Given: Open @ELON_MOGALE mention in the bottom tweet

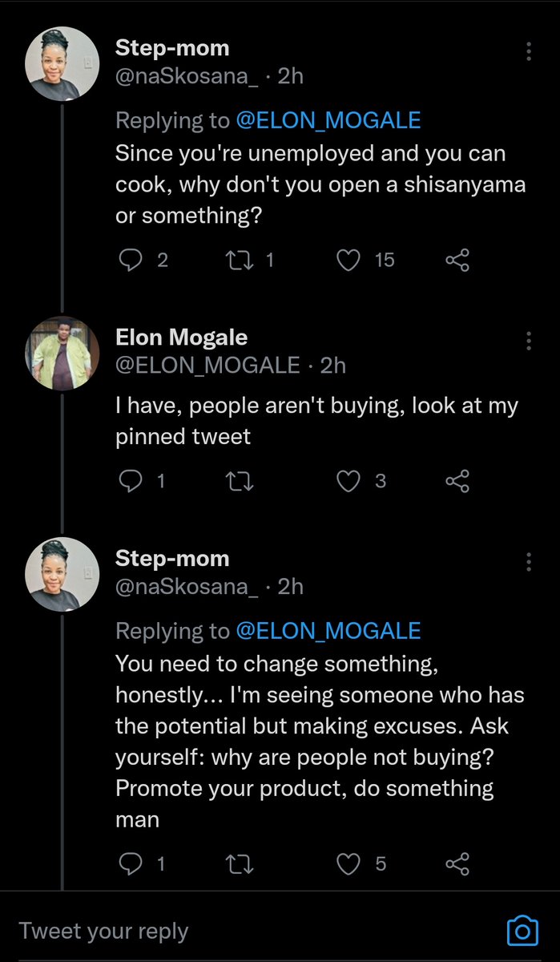Looking at the screenshot, I should pos(328,631).
